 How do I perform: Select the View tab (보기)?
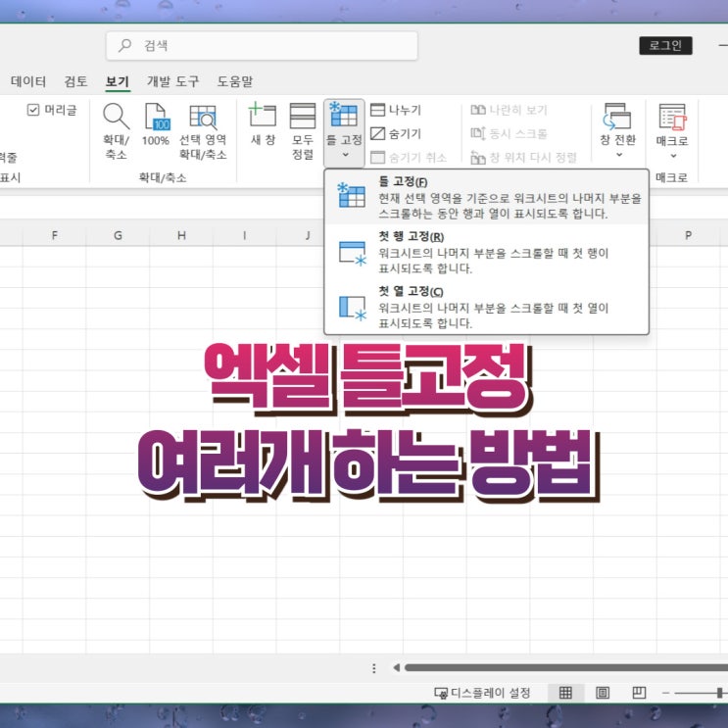coord(118,81)
